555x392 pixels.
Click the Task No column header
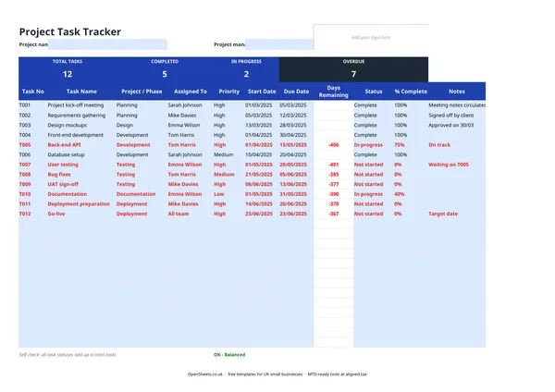click(33, 92)
